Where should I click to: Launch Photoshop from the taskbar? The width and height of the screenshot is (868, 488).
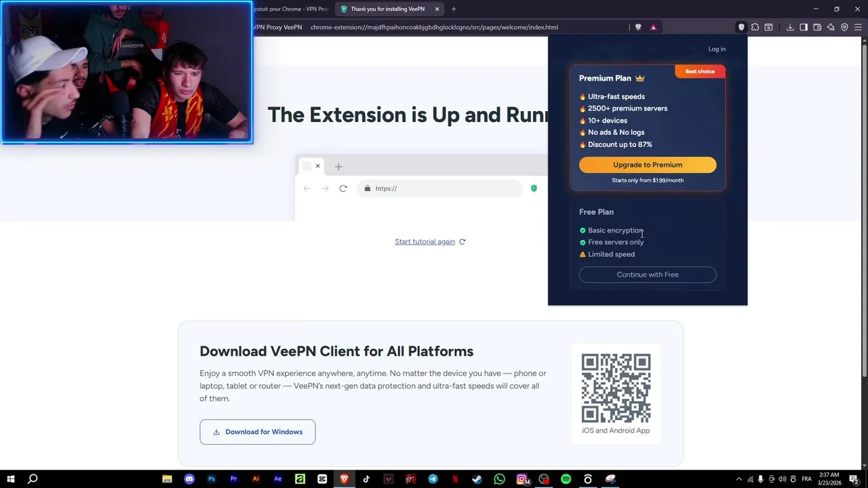[x=212, y=479]
